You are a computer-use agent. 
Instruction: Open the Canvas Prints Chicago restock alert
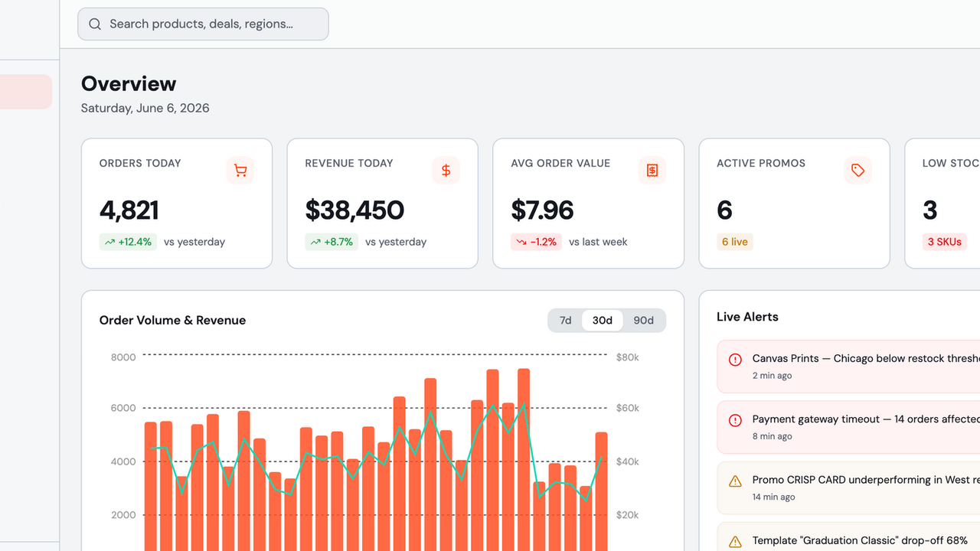click(848, 367)
